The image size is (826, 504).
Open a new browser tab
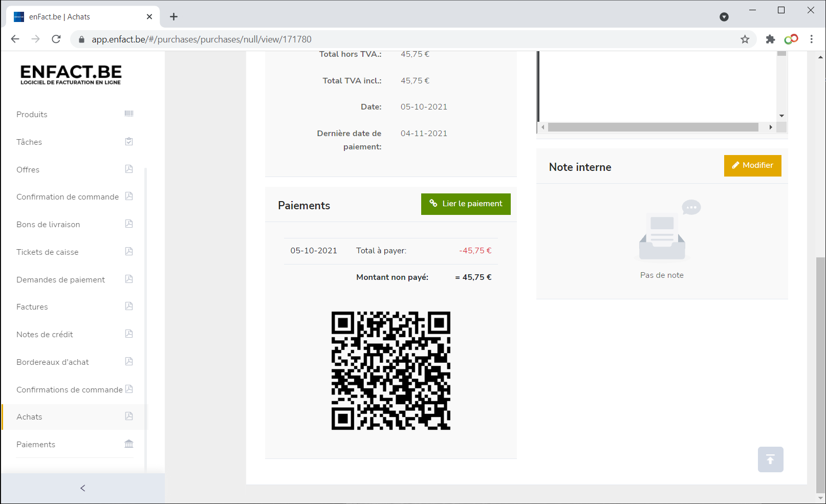(174, 17)
